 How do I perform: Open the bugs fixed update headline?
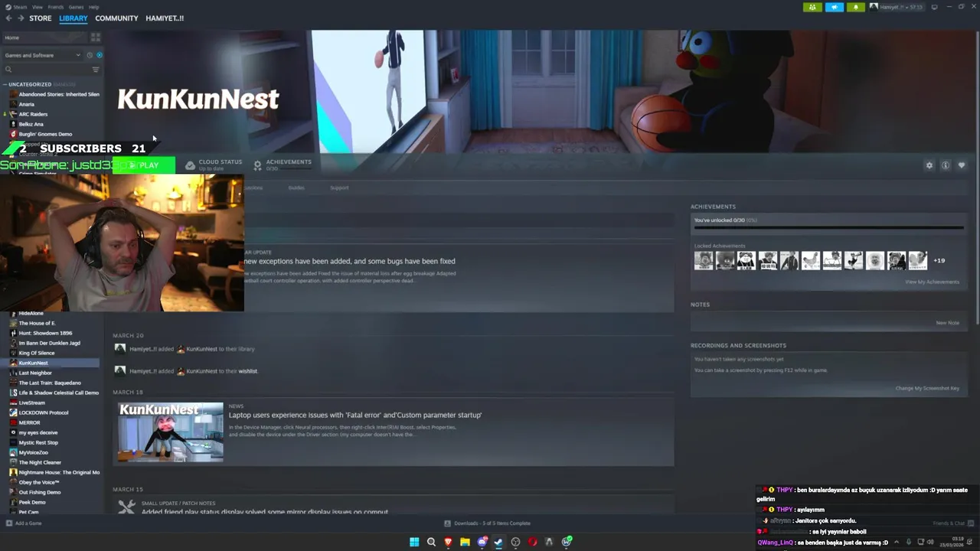[x=350, y=261]
